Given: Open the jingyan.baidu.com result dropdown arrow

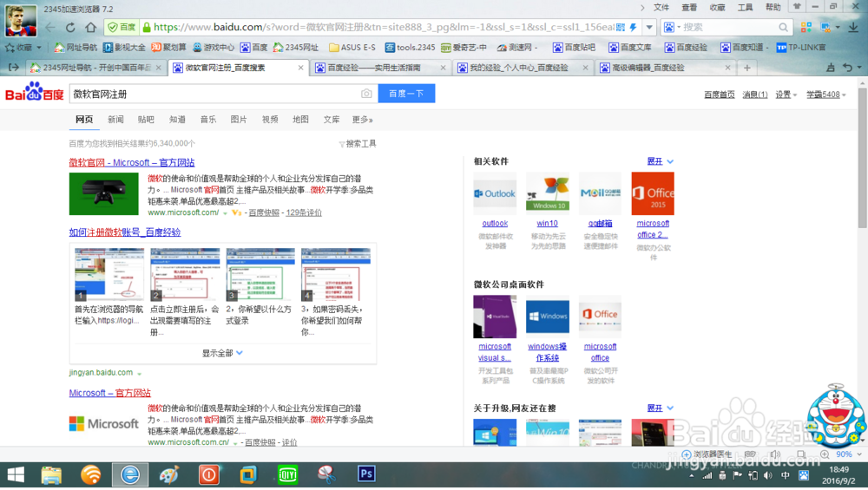Looking at the screenshot, I should click(140, 373).
